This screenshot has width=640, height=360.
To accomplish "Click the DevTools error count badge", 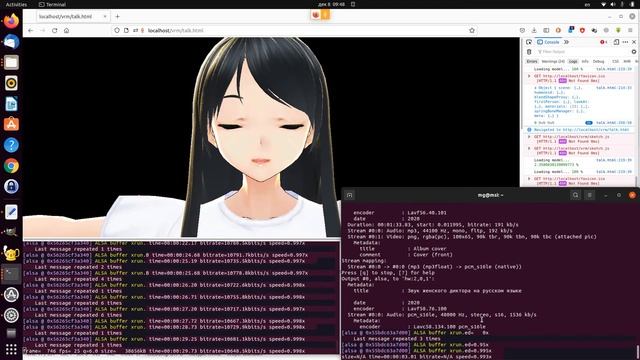I will click(603, 42).
